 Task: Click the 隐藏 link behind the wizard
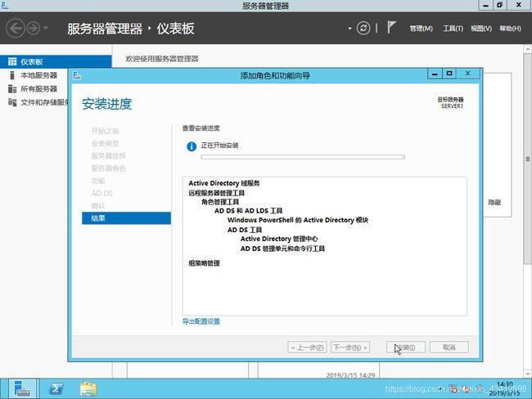tap(494, 203)
